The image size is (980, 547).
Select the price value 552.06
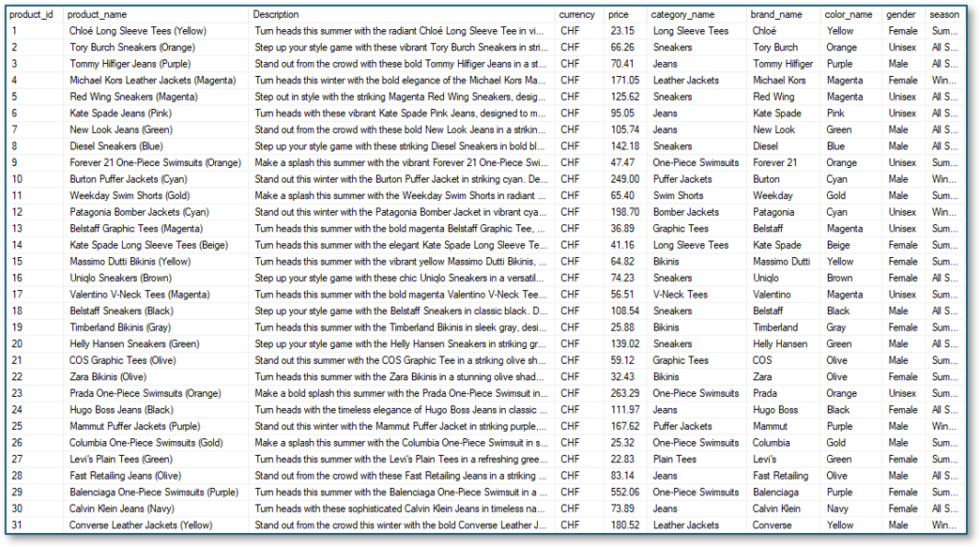click(x=625, y=492)
